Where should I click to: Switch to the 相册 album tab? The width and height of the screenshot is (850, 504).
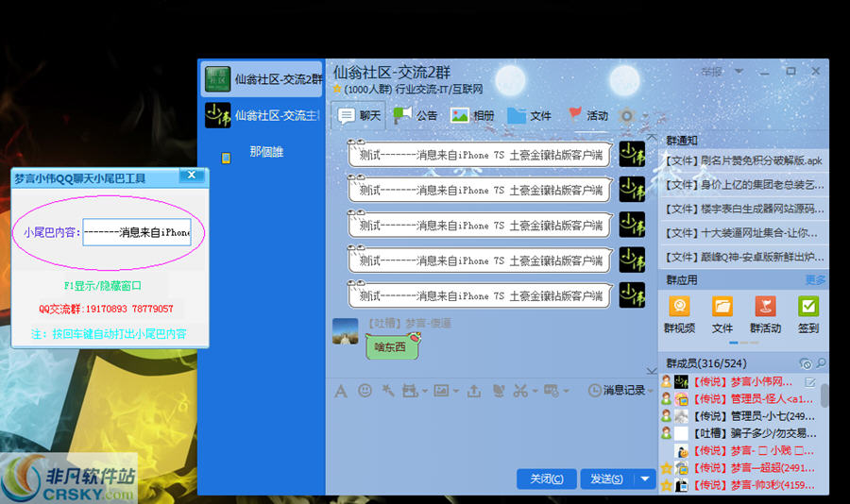click(x=472, y=115)
